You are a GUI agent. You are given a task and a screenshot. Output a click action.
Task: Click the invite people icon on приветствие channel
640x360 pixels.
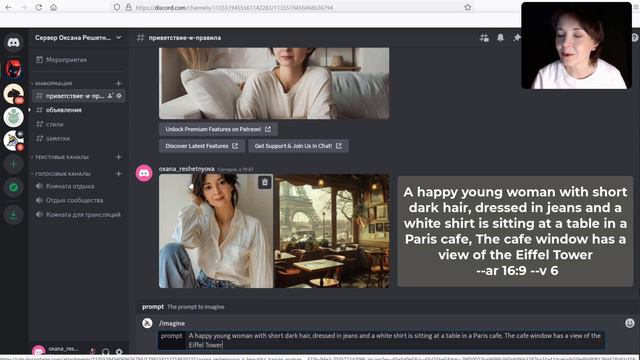point(110,96)
